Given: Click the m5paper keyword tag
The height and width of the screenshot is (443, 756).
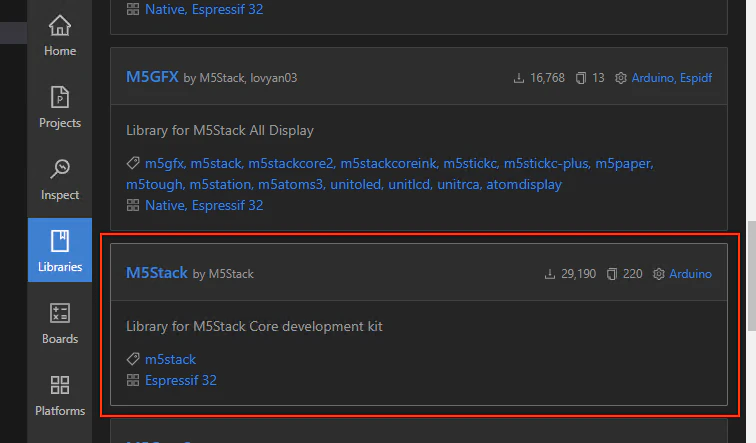Looking at the screenshot, I should 624,163.
